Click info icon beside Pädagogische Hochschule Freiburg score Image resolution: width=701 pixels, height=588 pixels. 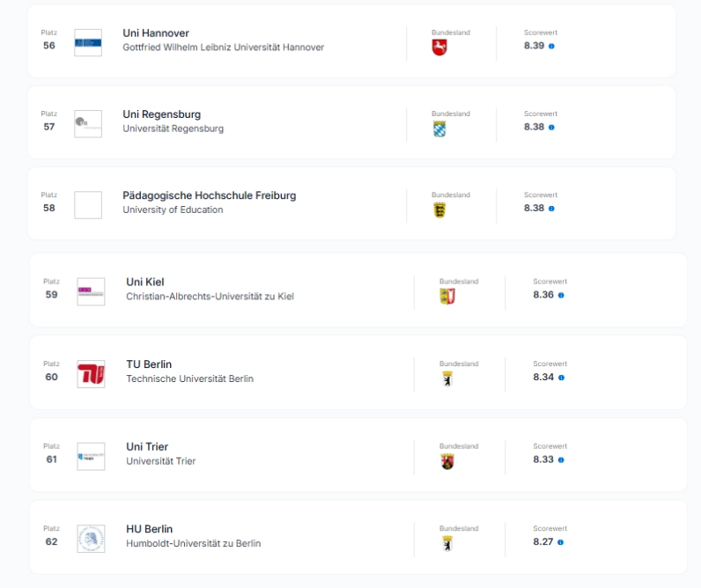[551, 209]
